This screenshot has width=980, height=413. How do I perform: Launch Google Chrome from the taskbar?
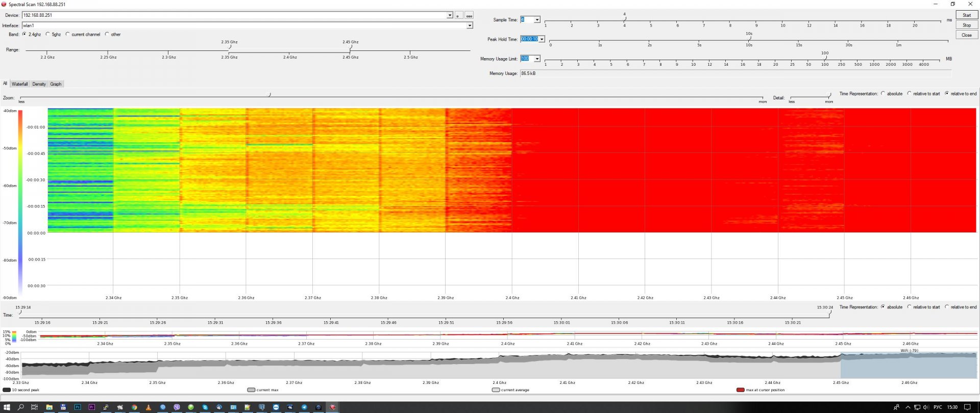[134, 407]
